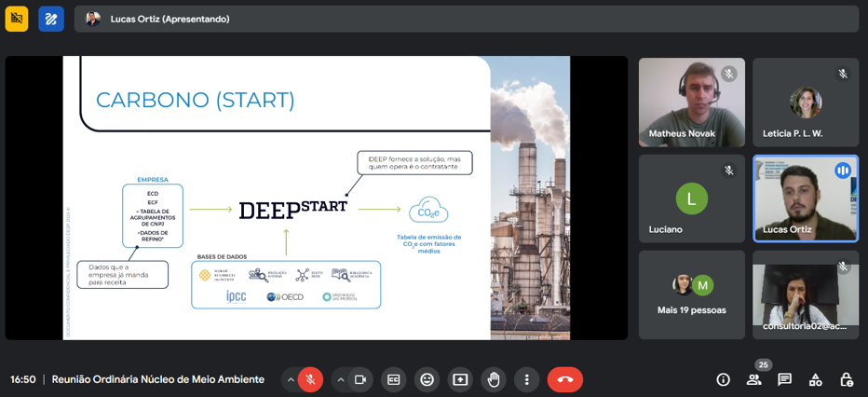Click the 'BASES DE DADOS' label
The height and width of the screenshot is (397, 868).
tap(222, 257)
